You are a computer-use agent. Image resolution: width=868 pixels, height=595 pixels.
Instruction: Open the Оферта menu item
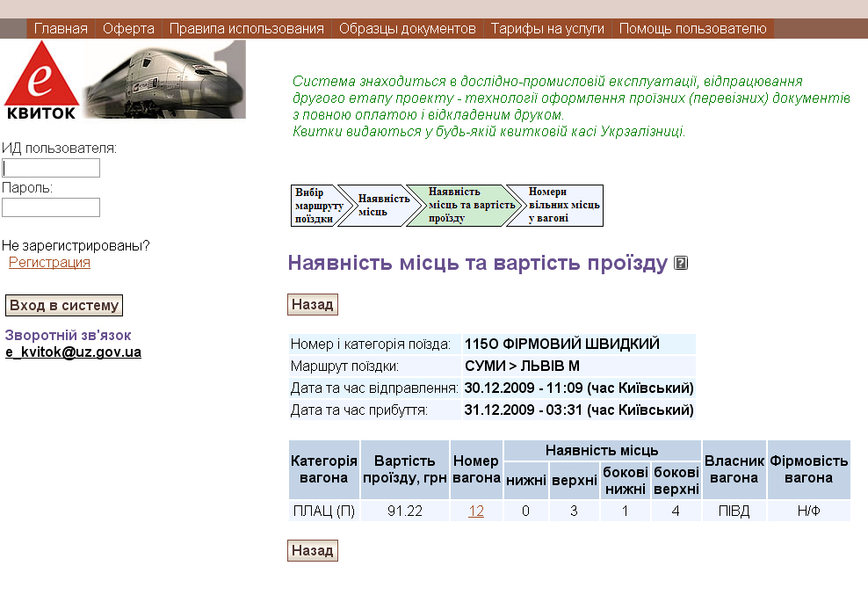point(128,29)
